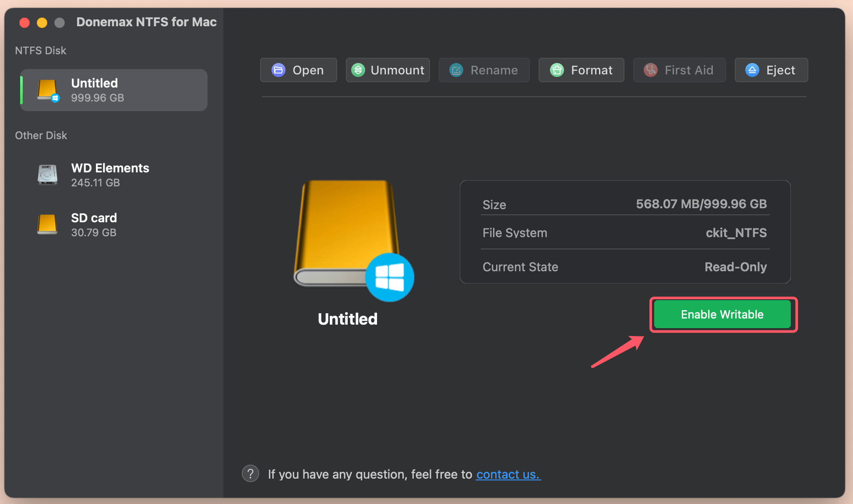Viewport: 853px width, 504px height.
Task: Select WD Elements under Other Disk
Action: (x=110, y=175)
